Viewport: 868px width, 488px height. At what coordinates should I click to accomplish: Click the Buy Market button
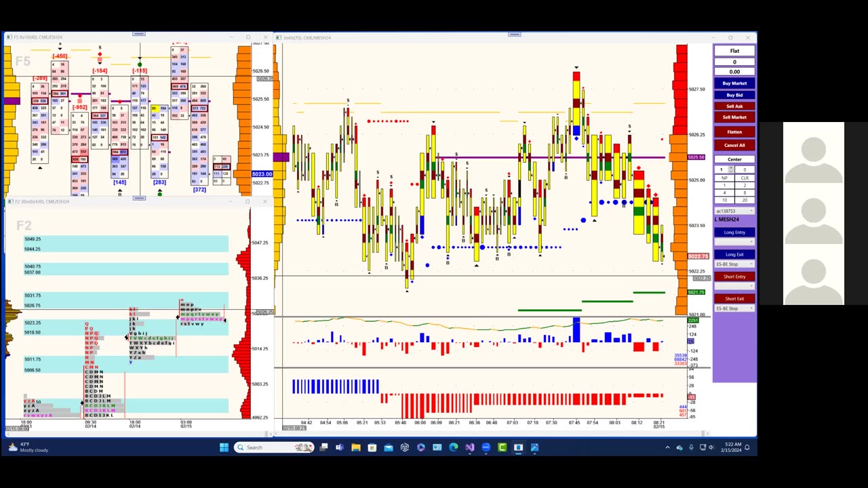pyautogui.click(x=734, y=83)
